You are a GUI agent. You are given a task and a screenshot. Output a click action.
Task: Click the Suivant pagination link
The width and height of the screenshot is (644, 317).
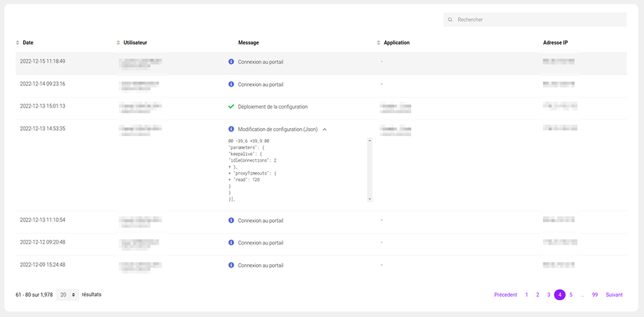click(616, 295)
